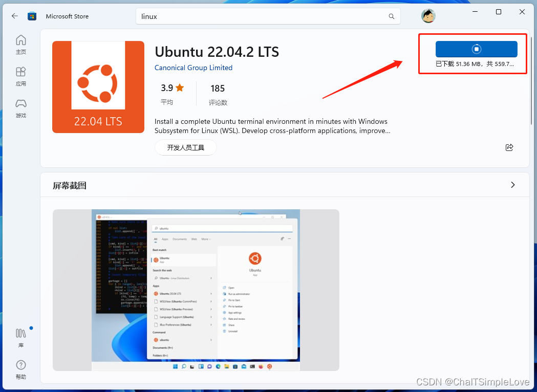Click the Ubuntu 22.04 LTS app logo
This screenshot has height=392, width=537.
98,86
